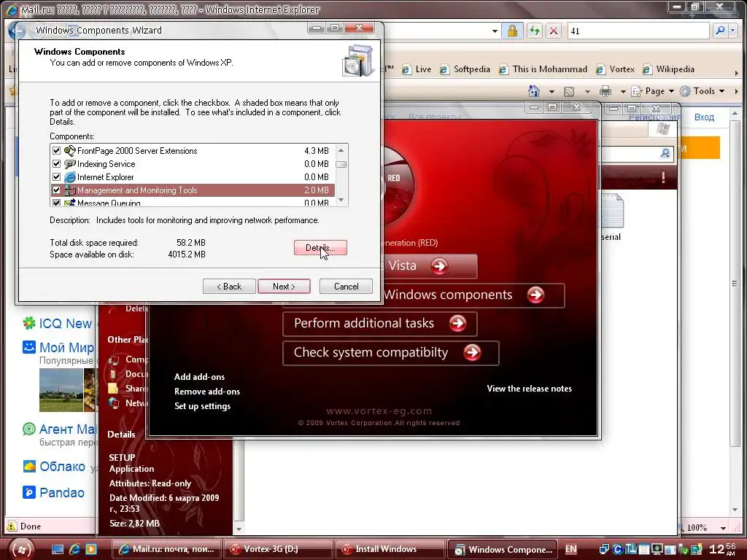Image resolution: width=747 pixels, height=560 pixels.
Task: Click Show Desktop quick launch icon
Action: [x=58, y=549]
